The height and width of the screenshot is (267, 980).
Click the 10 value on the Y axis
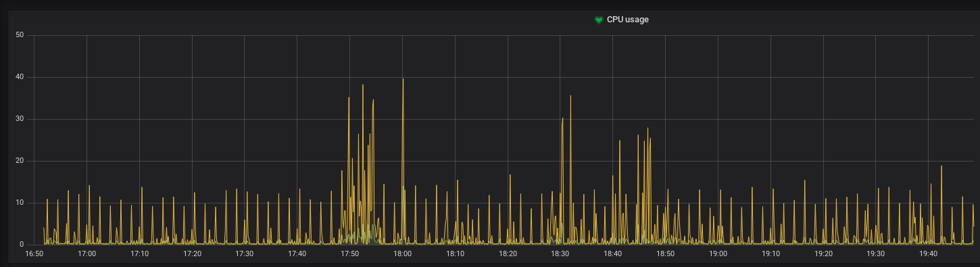tap(20, 203)
